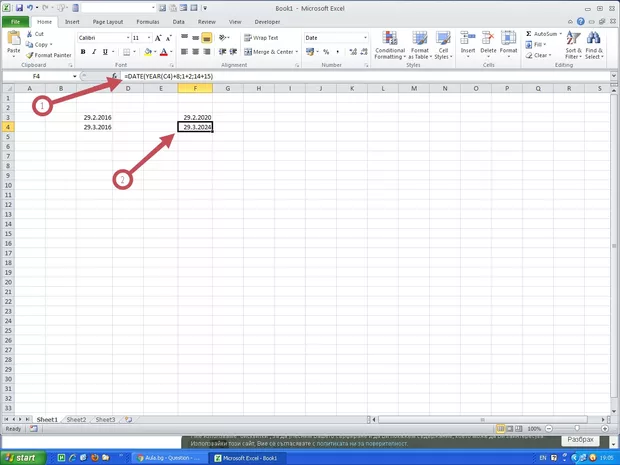The height and width of the screenshot is (465, 620).
Task: Switch to the Insert tab
Action: [x=72, y=22]
